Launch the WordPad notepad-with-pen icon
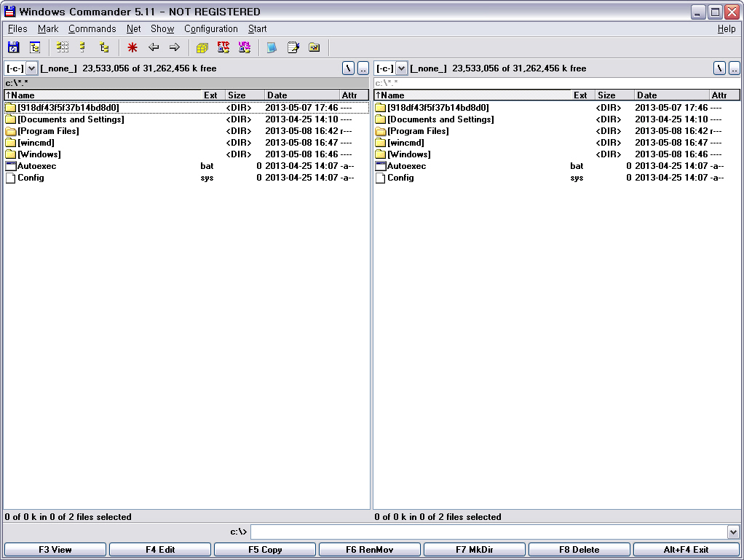 (293, 47)
